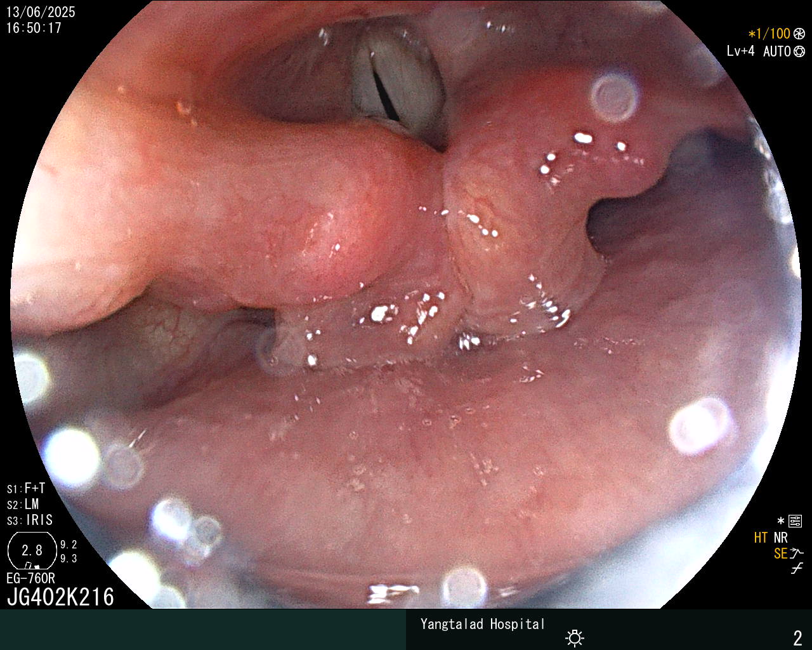Click the tone curve icon below SE
812x650 pixels.
(797, 569)
